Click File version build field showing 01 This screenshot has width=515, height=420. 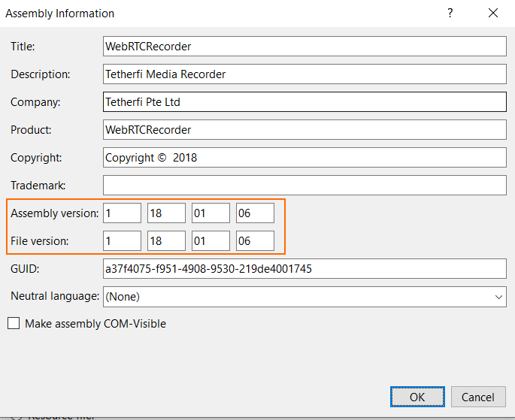[x=211, y=241]
